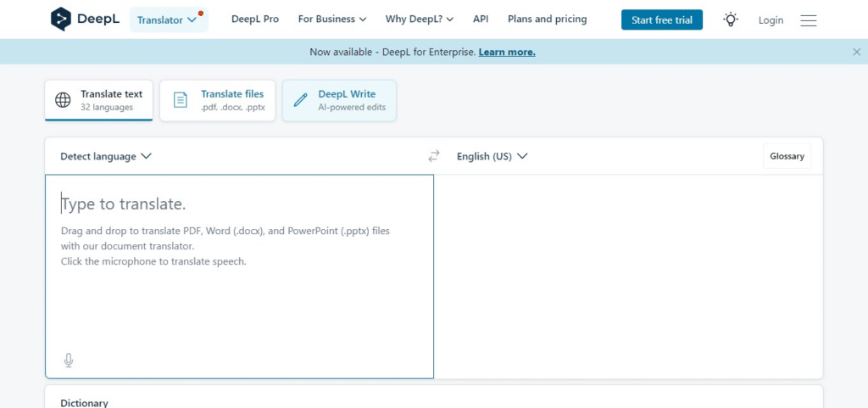Toggle the lightbulb theme icon

coord(731,20)
